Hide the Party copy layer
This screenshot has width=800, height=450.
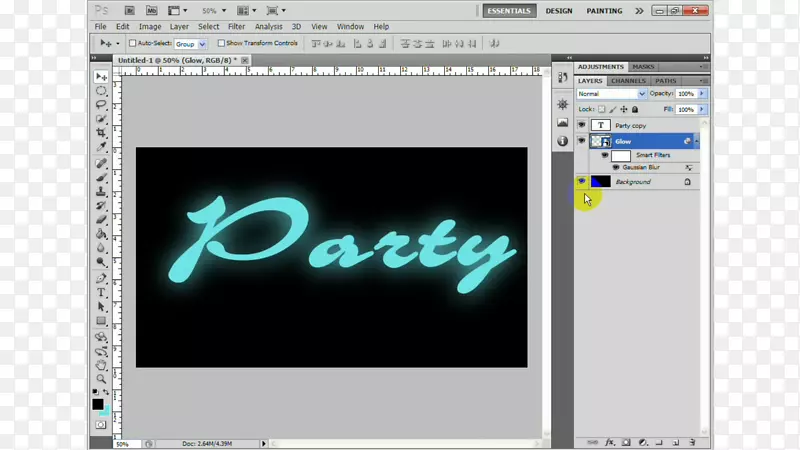581,126
